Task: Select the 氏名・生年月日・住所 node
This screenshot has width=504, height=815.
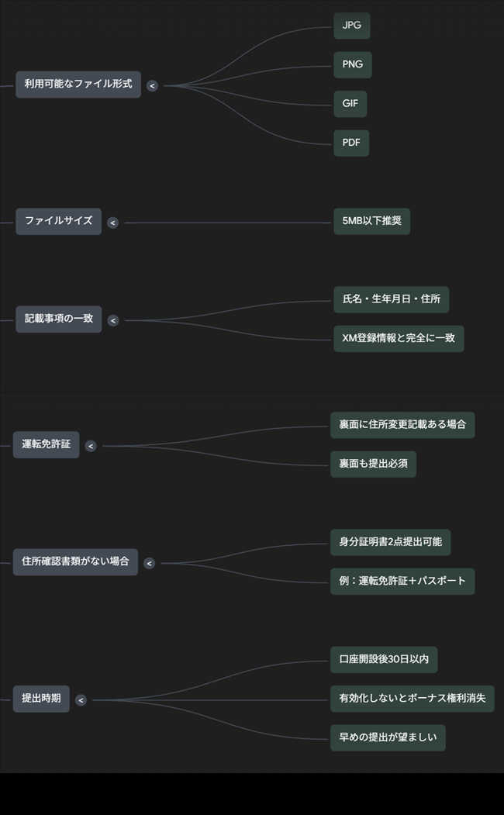Action: 391,299
